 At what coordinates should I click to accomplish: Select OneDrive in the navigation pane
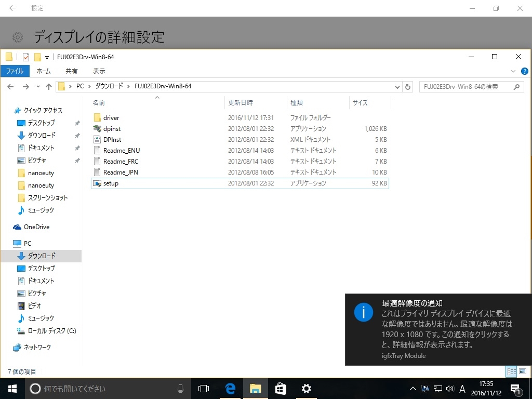[31, 227]
